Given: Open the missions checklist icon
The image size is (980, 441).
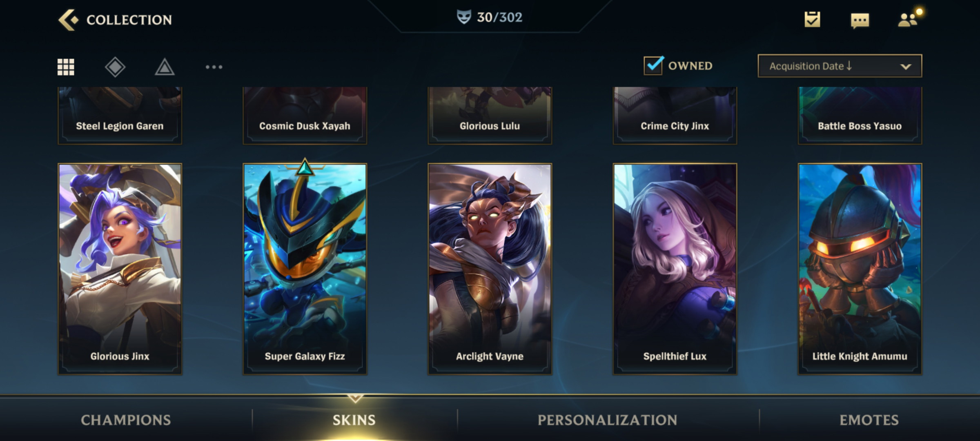Looking at the screenshot, I should pyautogui.click(x=812, y=19).
